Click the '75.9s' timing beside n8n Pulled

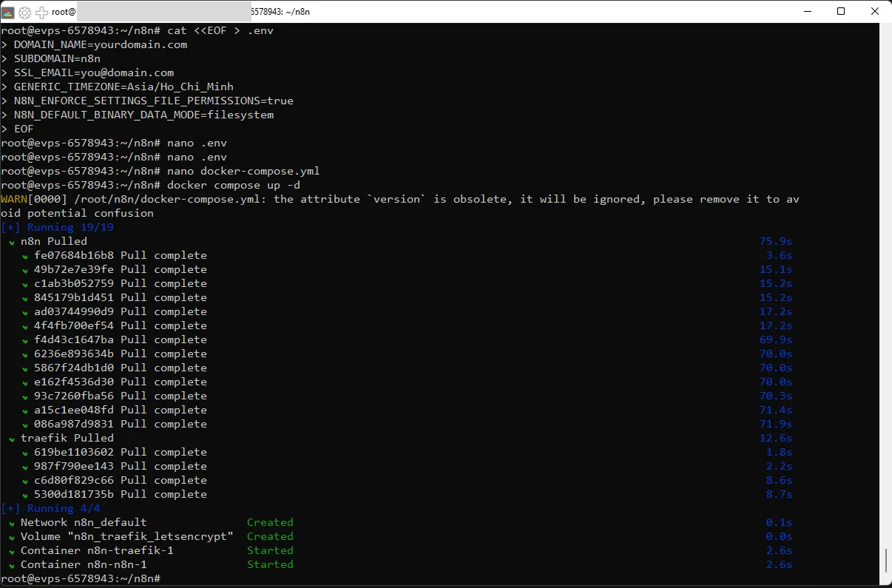pyautogui.click(x=774, y=241)
